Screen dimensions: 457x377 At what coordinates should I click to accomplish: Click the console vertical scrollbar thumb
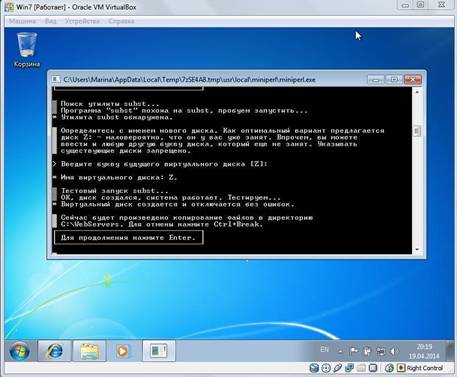click(417, 131)
